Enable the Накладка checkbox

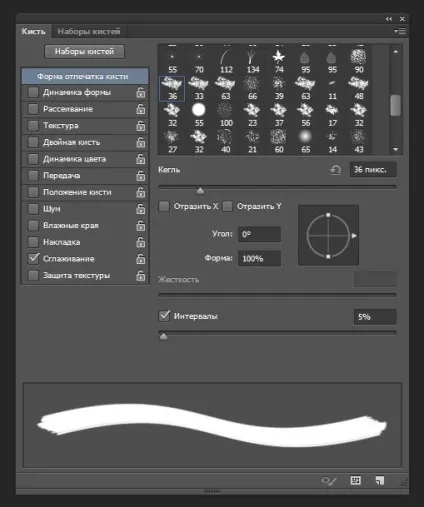(x=33, y=242)
